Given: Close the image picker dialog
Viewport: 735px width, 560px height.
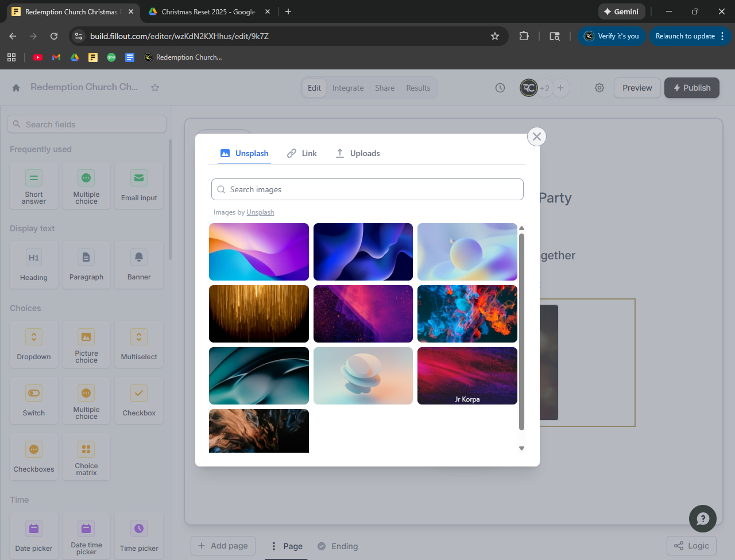Looking at the screenshot, I should click(536, 137).
